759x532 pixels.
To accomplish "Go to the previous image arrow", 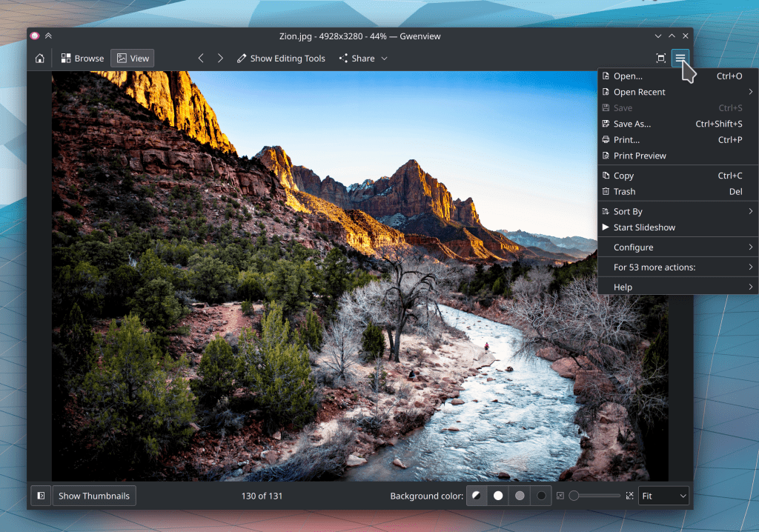I will (201, 59).
